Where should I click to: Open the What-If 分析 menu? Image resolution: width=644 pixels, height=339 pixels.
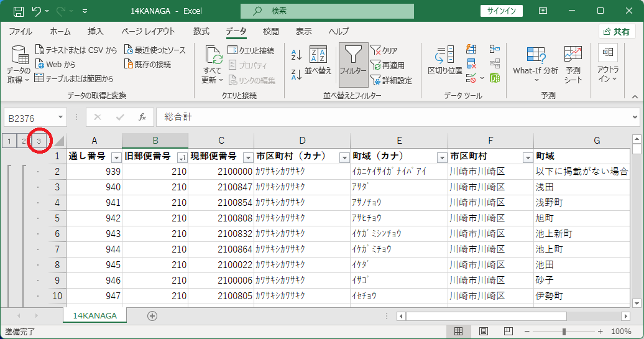click(x=536, y=65)
